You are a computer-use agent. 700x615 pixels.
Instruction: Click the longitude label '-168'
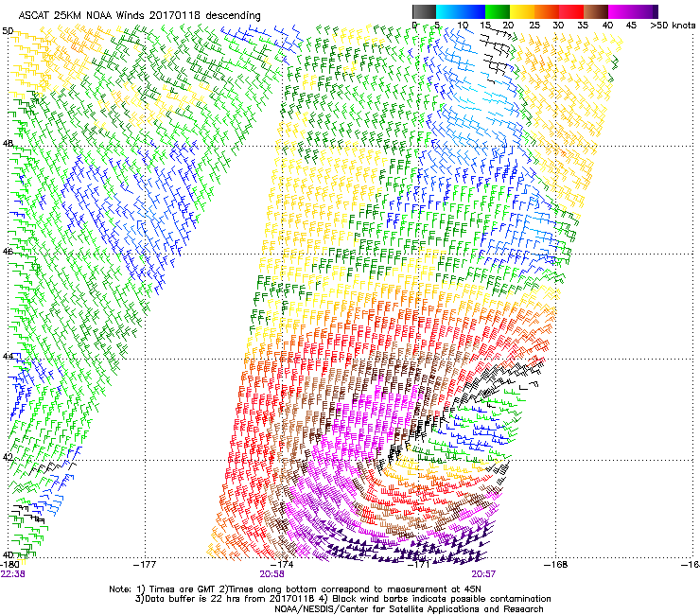pos(556,565)
